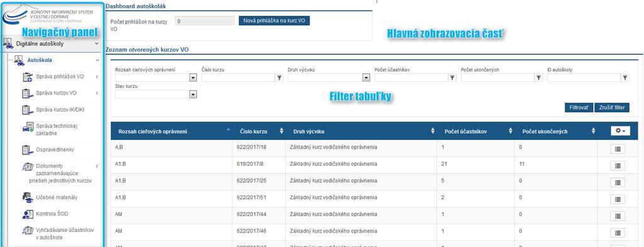The width and height of the screenshot is (644, 247).
Task: Open detail list icon for course 622/2017/51
Action: click(x=618, y=199)
